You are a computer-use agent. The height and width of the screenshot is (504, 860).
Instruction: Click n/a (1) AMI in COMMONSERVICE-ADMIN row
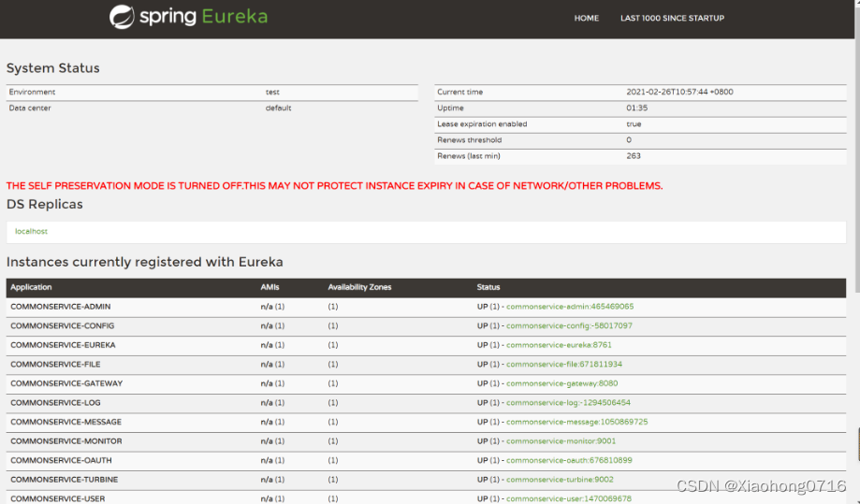click(272, 307)
